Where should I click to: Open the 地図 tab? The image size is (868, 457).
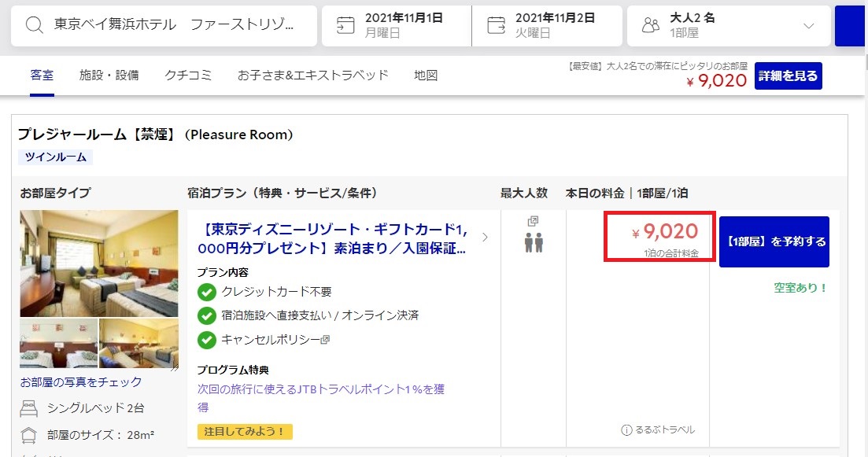(426, 75)
